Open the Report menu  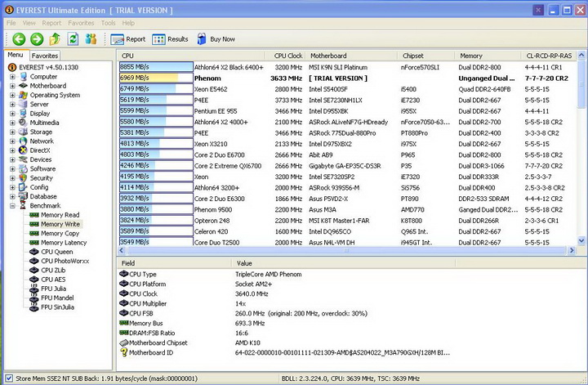coord(51,23)
